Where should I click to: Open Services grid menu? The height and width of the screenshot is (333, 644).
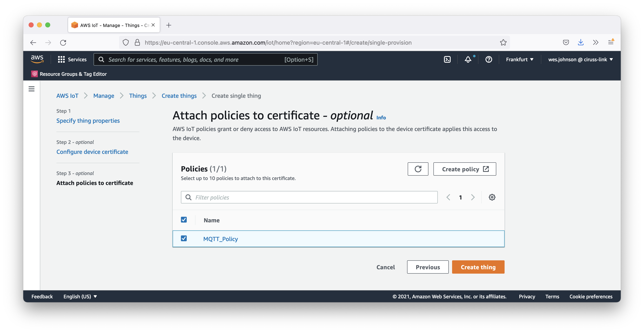(72, 60)
